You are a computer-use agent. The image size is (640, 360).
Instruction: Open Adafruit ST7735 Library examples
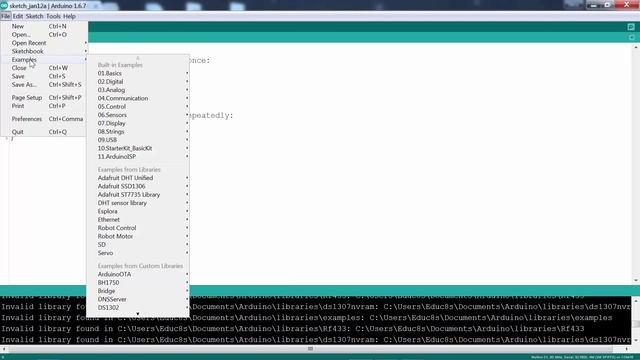point(138,195)
